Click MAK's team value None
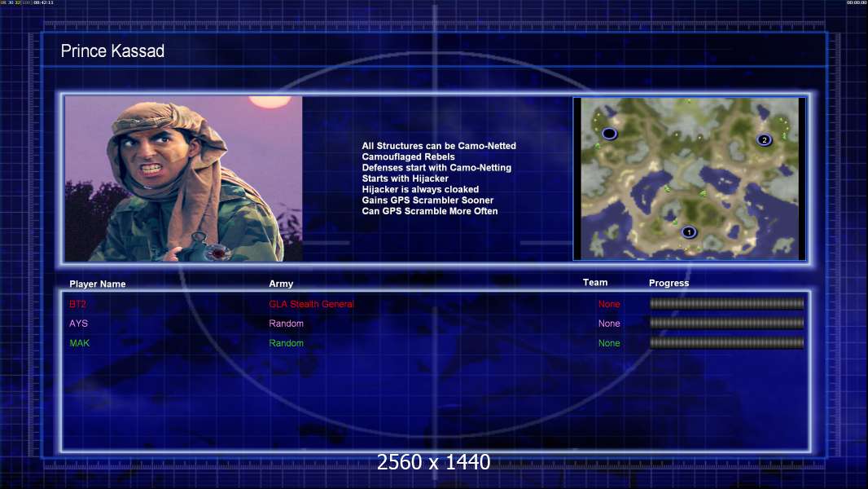Screen dimensions: 868x489 point(609,343)
